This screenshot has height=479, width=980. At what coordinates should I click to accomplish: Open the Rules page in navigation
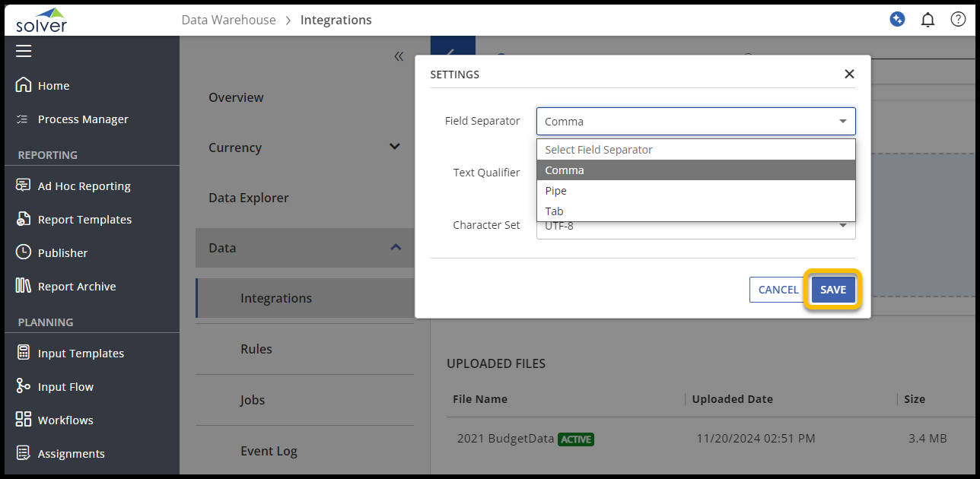(x=256, y=349)
